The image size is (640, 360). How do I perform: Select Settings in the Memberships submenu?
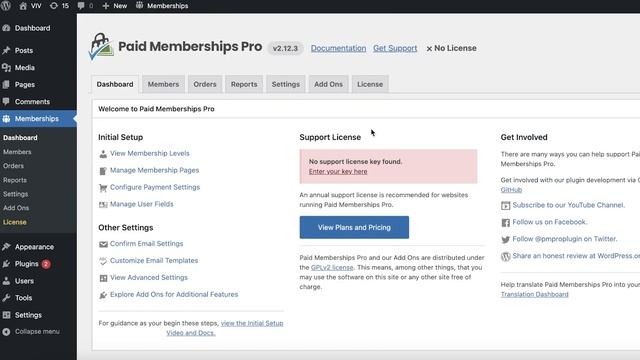16,194
